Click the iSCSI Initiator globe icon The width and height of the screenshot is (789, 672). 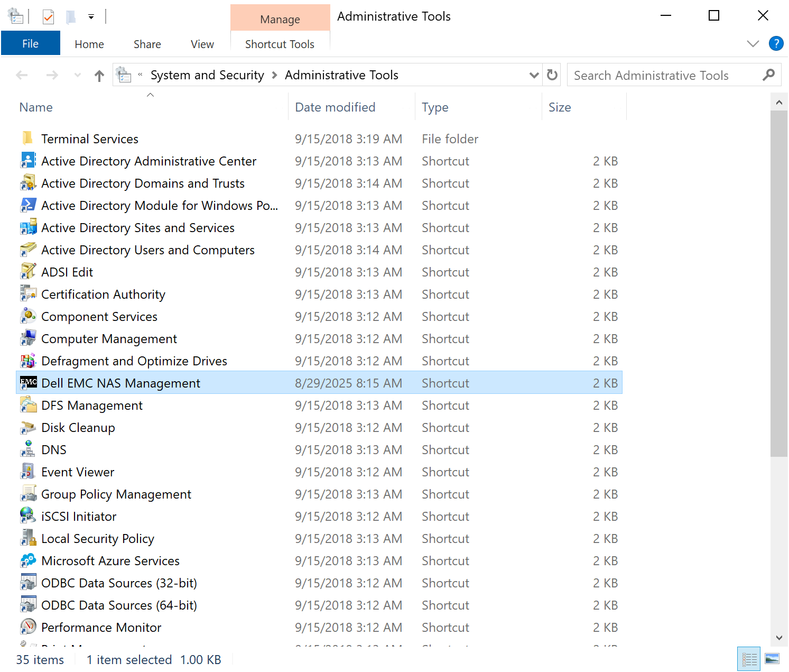(x=28, y=516)
